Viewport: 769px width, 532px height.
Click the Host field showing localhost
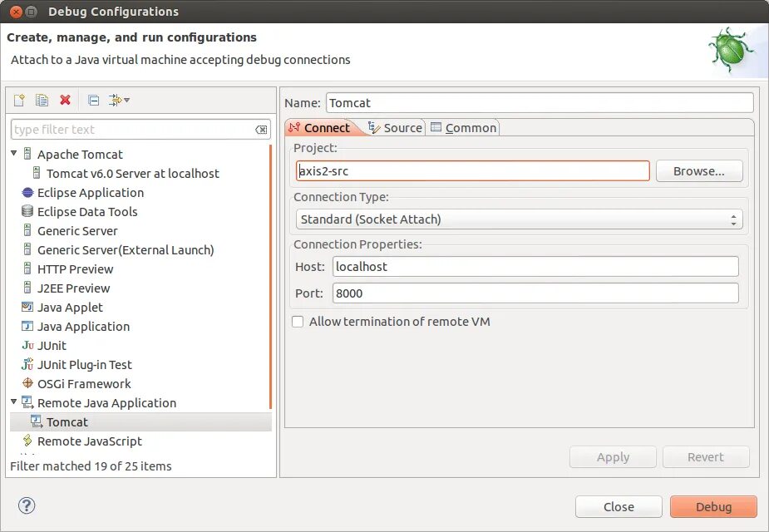click(535, 267)
